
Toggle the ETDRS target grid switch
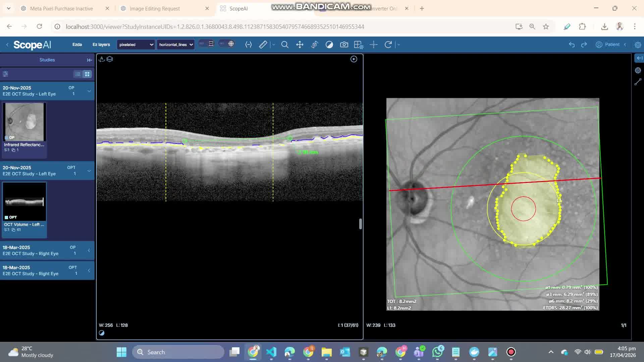[x=226, y=44]
